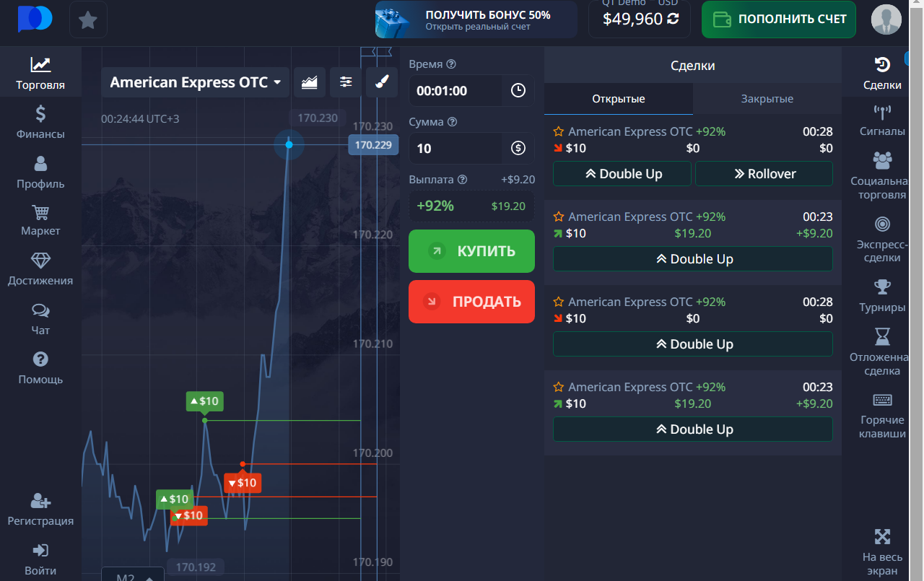Open QT Demo account balance dropdown
This screenshot has height=581, width=924.
coord(640,17)
